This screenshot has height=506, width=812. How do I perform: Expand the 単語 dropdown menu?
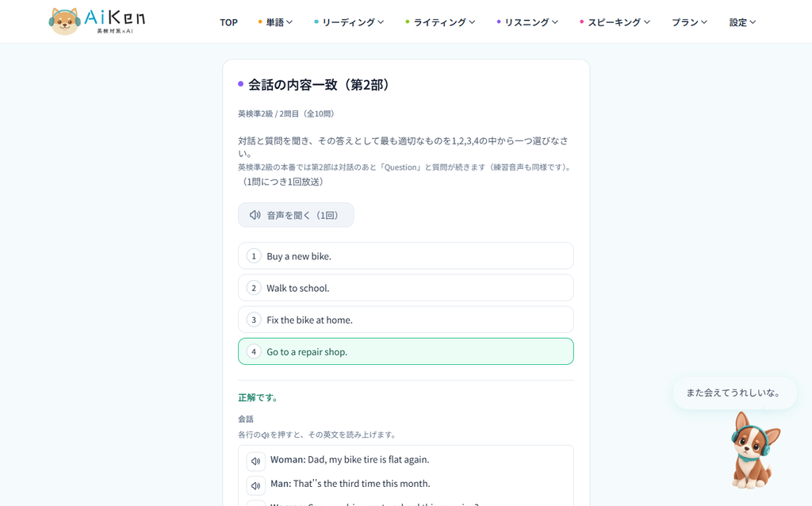[x=275, y=22]
